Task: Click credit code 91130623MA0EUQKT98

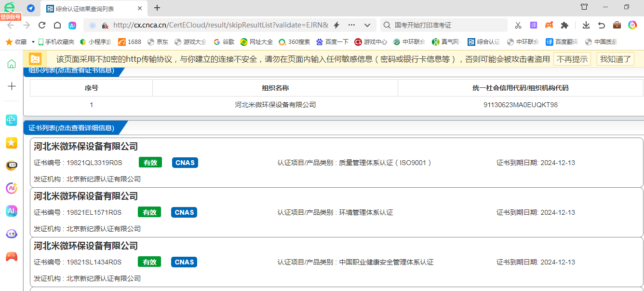Action: tap(521, 105)
